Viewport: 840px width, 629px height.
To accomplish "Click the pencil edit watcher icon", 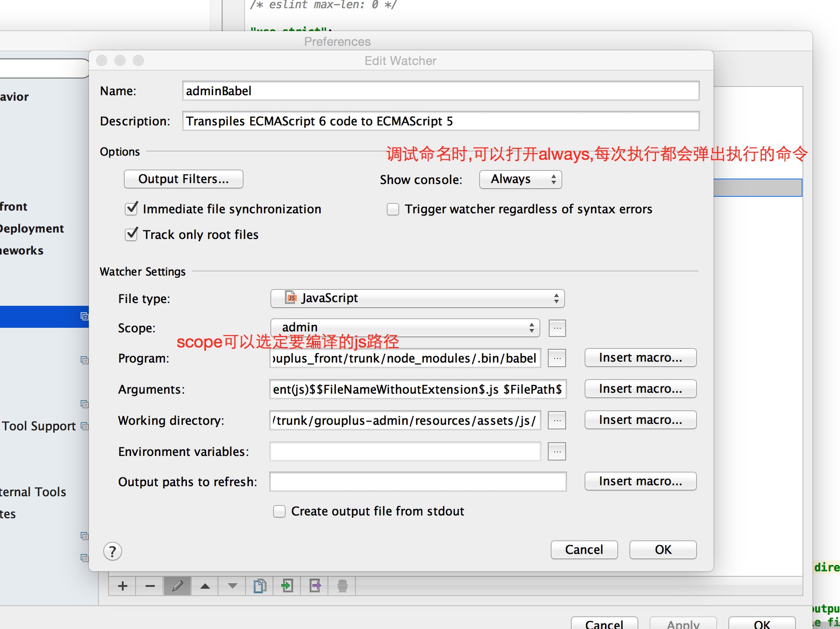I will tap(177, 586).
